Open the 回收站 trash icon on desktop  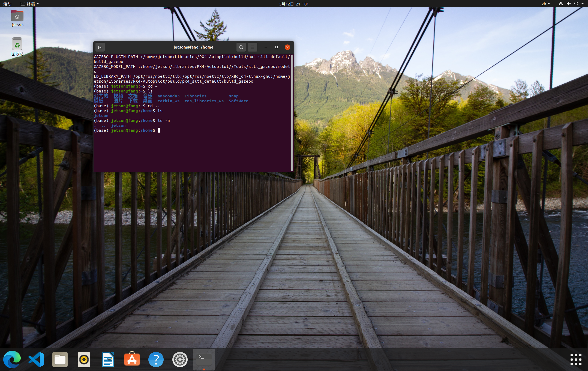coord(17,47)
